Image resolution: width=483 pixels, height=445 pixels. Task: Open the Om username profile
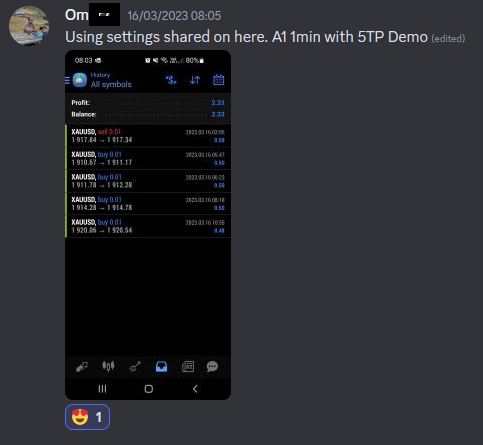[77, 15]
